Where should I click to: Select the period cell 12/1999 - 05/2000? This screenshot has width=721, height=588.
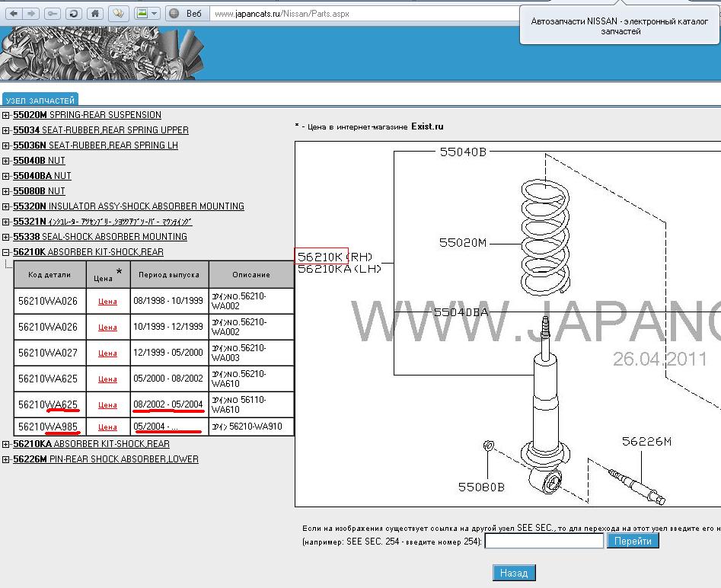(x=170, y=353)
